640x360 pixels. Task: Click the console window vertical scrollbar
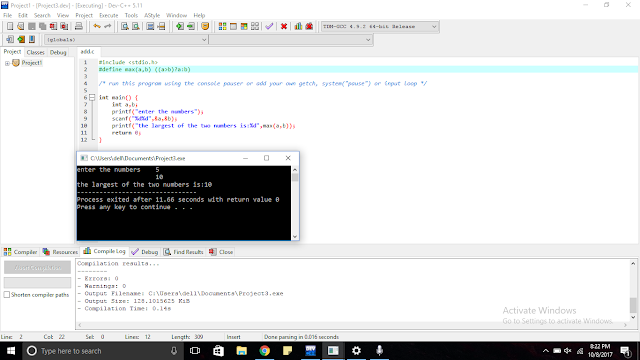coord(295,203)
